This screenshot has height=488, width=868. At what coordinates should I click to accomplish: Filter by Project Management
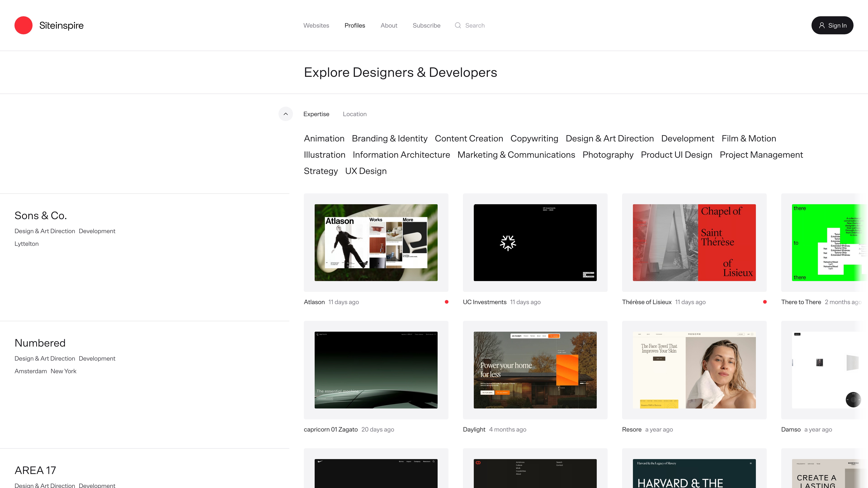pos(761,155)
